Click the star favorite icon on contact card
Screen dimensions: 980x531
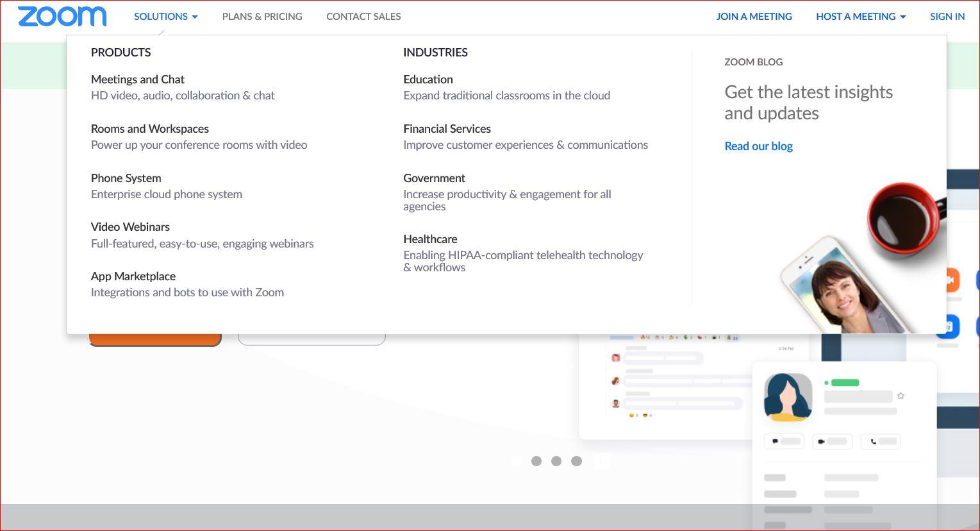901,396
